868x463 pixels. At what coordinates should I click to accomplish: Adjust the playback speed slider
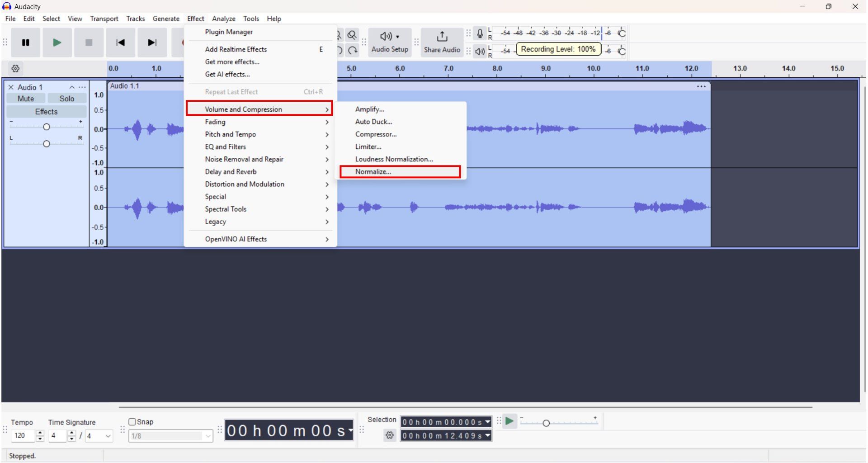click(547, 422)
